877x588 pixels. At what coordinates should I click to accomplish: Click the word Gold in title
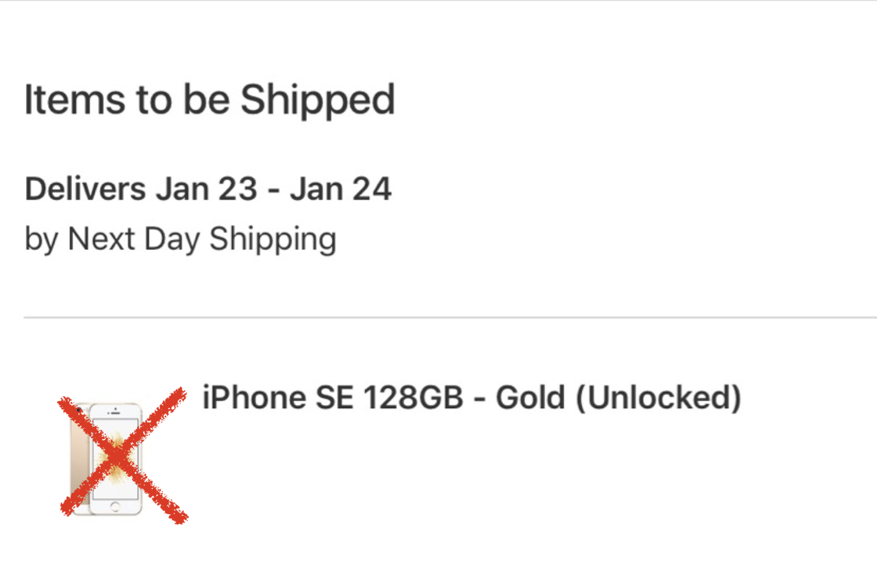point(530,398)
